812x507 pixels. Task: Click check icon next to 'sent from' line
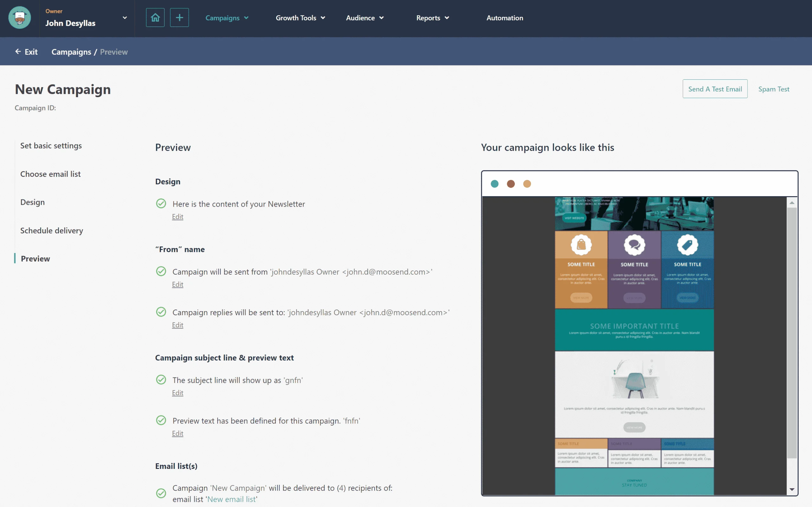[161, 271]
